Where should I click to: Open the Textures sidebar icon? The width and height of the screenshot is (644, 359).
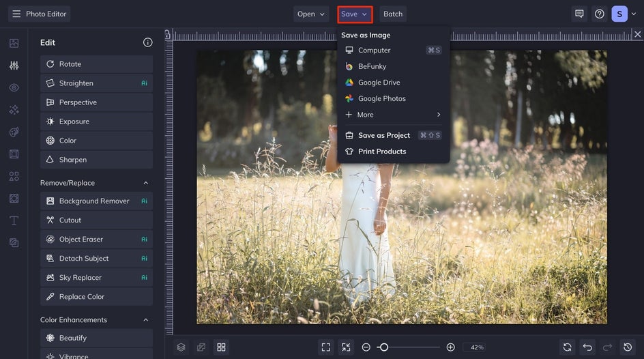[14, 199]
